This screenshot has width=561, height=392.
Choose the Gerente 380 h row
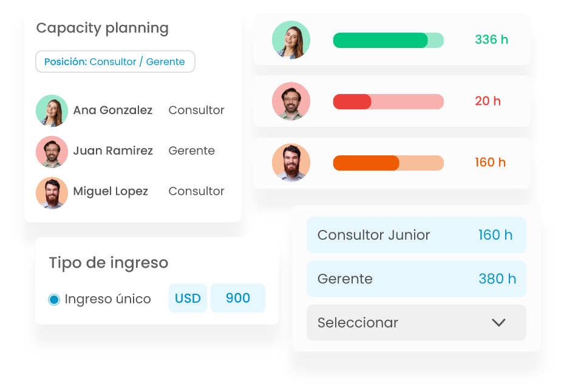[416, 279]
